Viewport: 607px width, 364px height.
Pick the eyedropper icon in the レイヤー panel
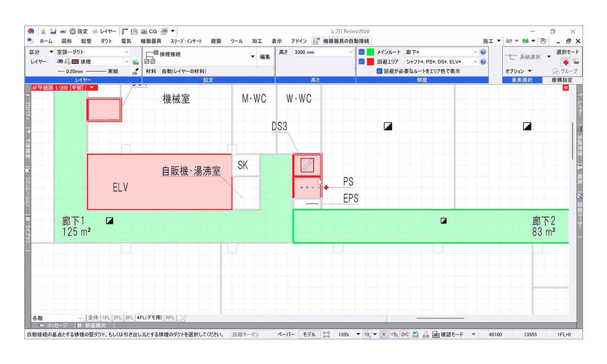136,71
